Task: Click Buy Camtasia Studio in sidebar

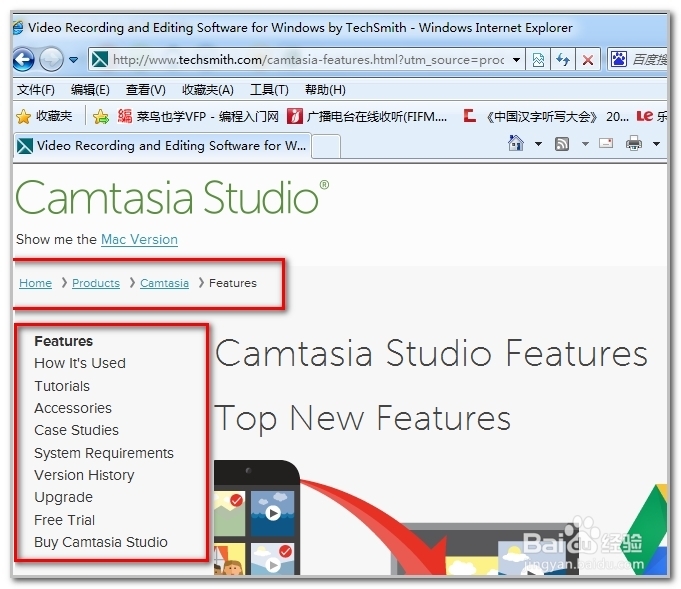Action: point(101,542)
